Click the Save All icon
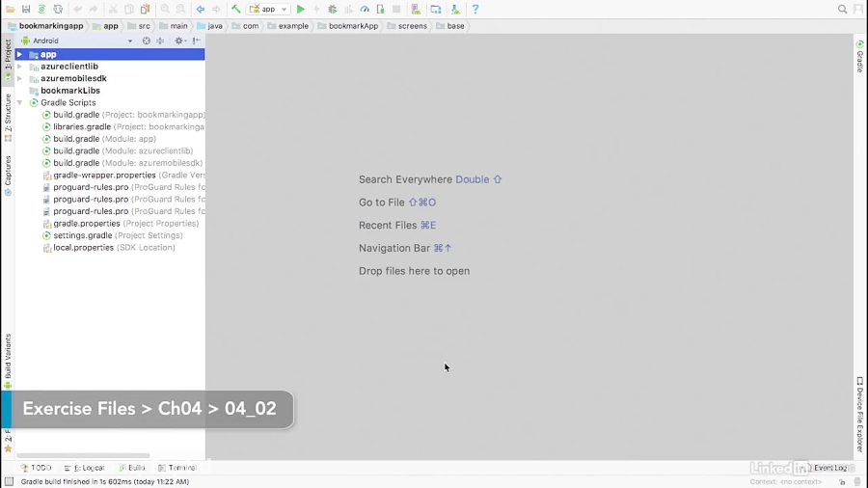This screenshot has width=868, height=488. pyautogui.click(x=26, y=10)
